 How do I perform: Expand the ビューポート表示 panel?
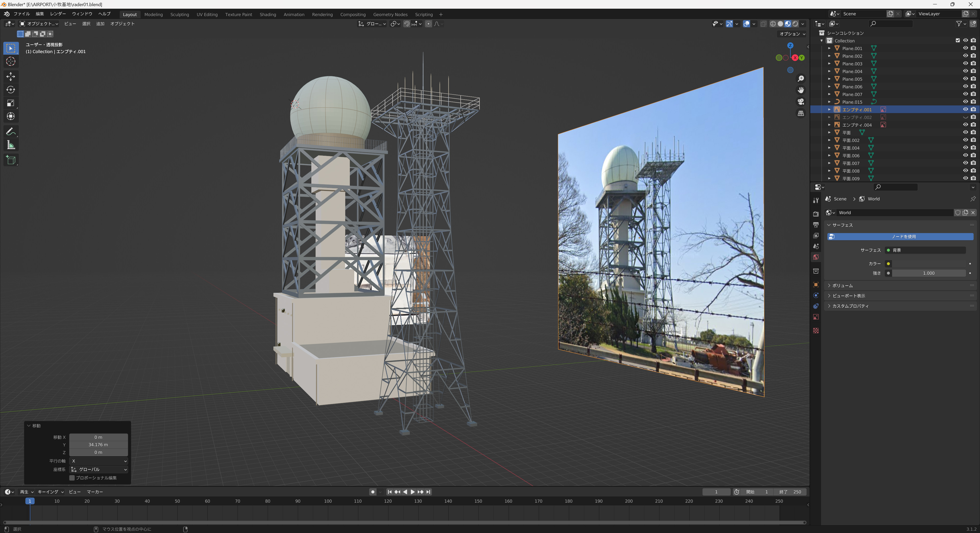click(900, 296)
